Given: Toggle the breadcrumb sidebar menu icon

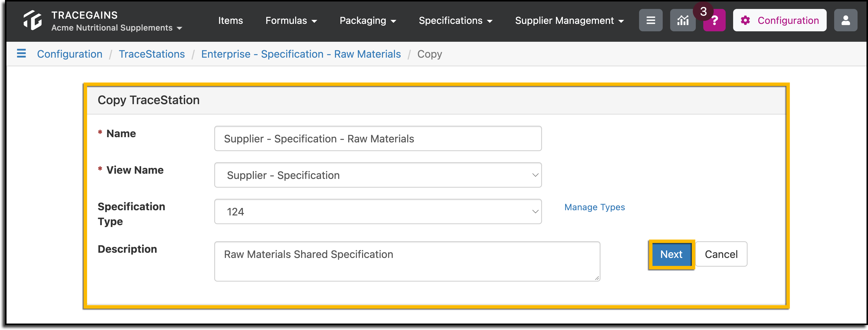Looking at the screenshot, I should 21,53.
